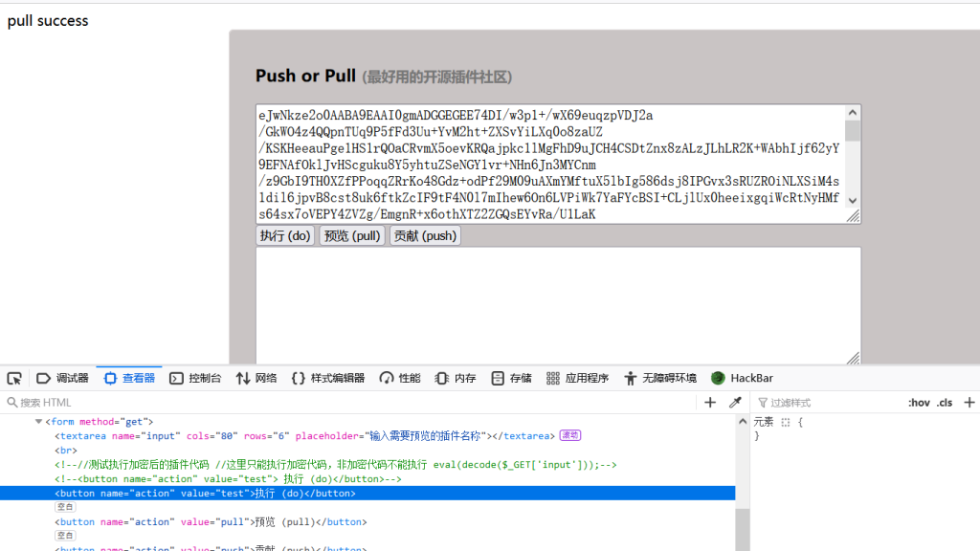
Task: Open the 存储 (Storage) panel
Action: click(x=511, y=378)
